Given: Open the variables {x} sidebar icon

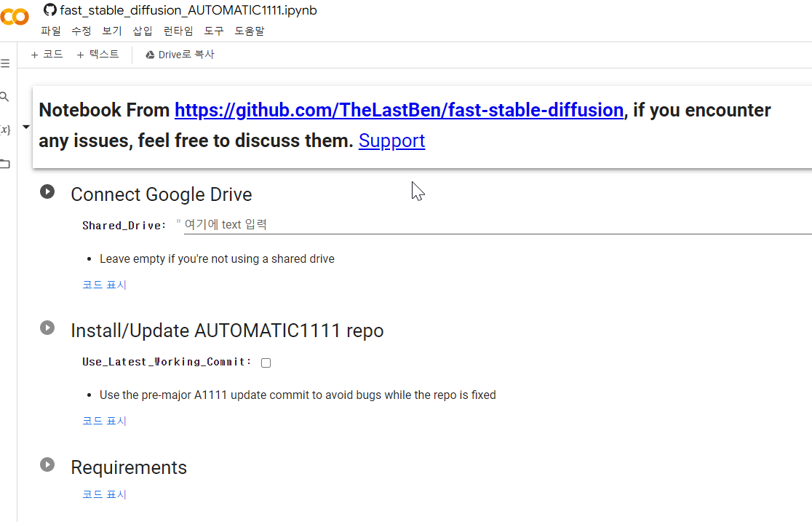Looking at the screenshot, I should [5, 130].
